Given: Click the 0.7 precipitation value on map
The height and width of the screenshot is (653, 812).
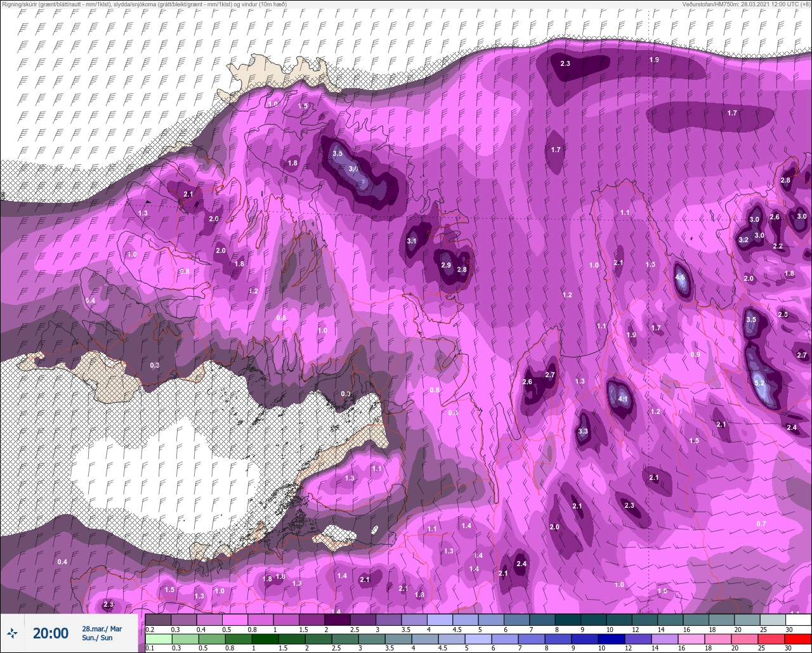Looking at the screenshot, I should 762,524.
